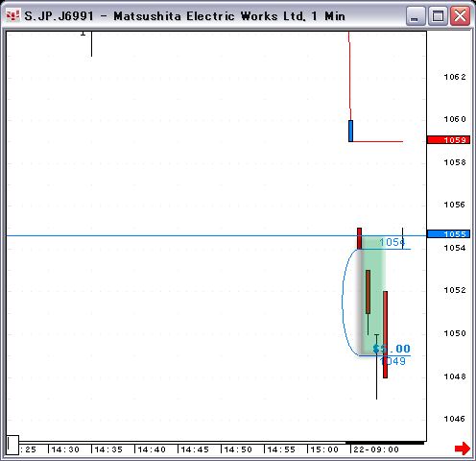Click the blue 1049 line label

pyautogui.click(x=393, y=361)
